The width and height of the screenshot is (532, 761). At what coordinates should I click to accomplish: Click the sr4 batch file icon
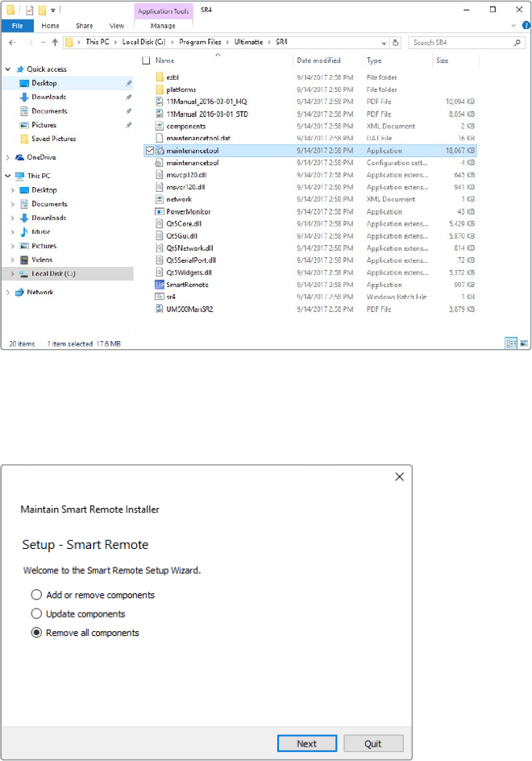(x=160, y=297)
